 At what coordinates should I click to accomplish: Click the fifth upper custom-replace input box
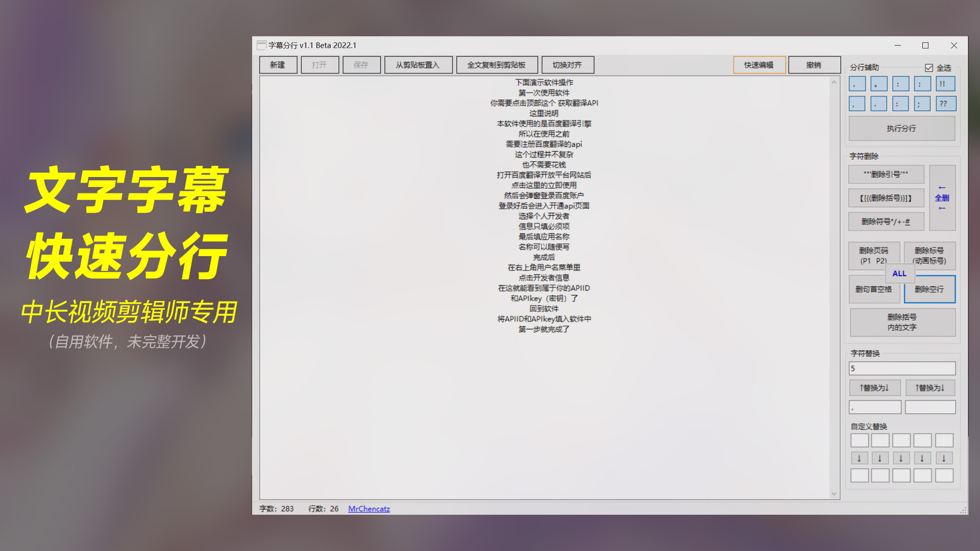click(944, 440)
